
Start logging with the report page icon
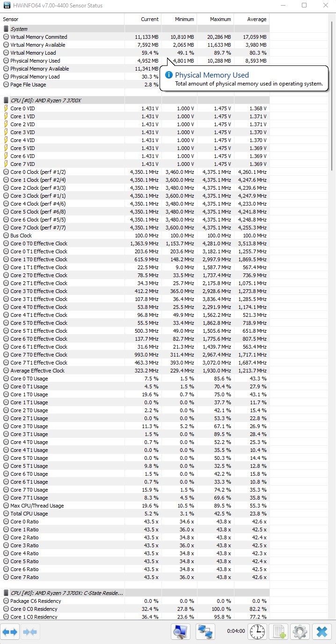click(x=278, y=631)
